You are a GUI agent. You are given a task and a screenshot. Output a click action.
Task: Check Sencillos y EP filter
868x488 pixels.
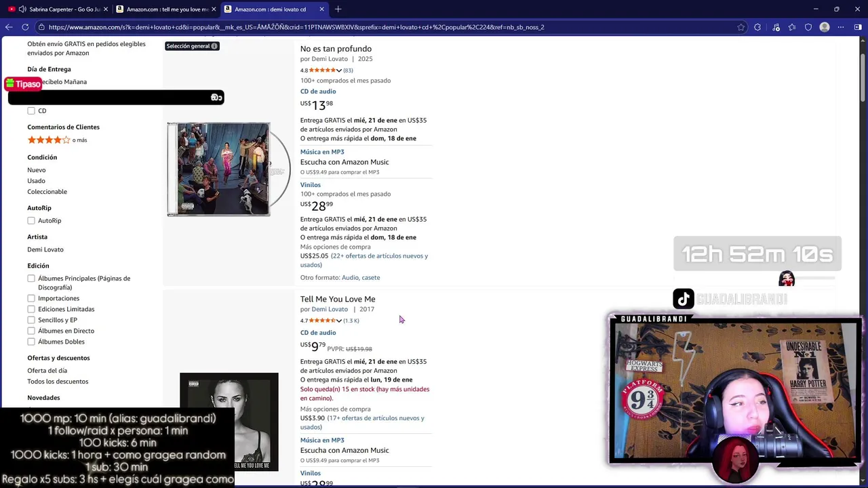[x=31, y=320]
